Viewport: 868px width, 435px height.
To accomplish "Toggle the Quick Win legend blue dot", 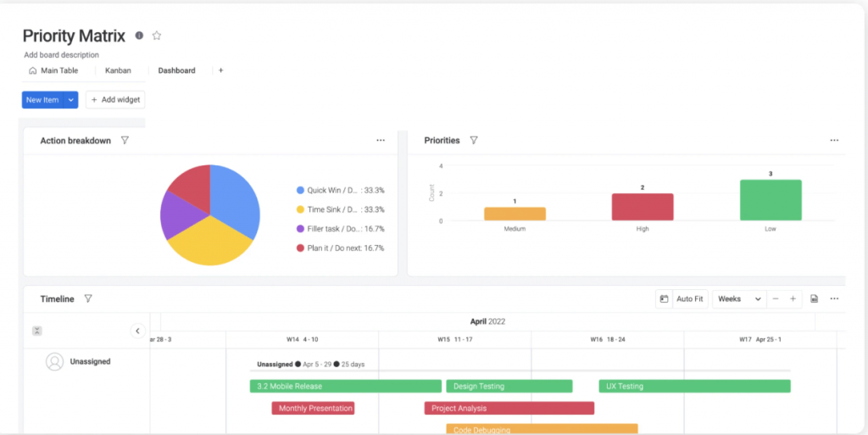I will pos(301,191).
